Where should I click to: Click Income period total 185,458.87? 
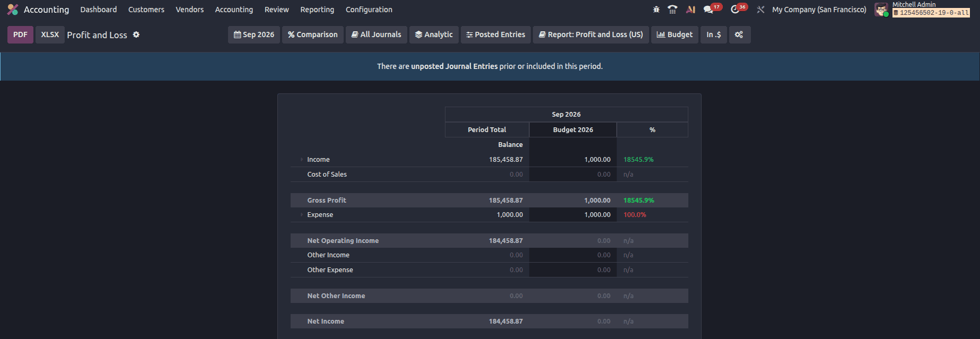tap(506, 160)
